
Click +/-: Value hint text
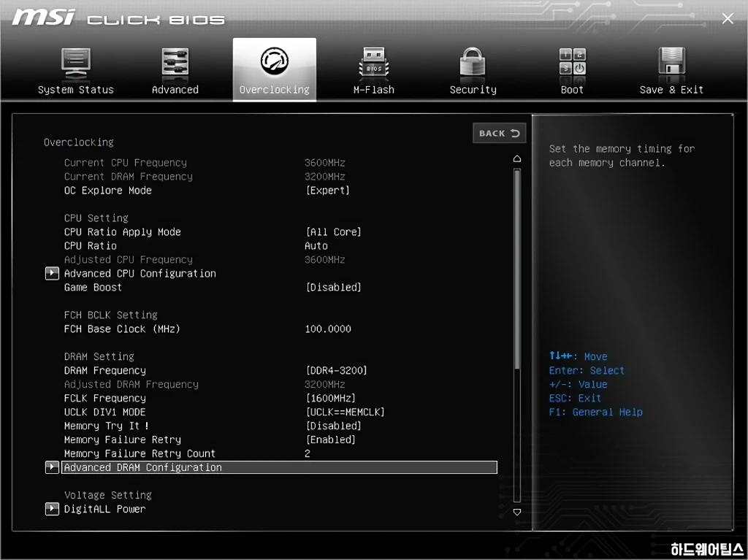[579, 384]
